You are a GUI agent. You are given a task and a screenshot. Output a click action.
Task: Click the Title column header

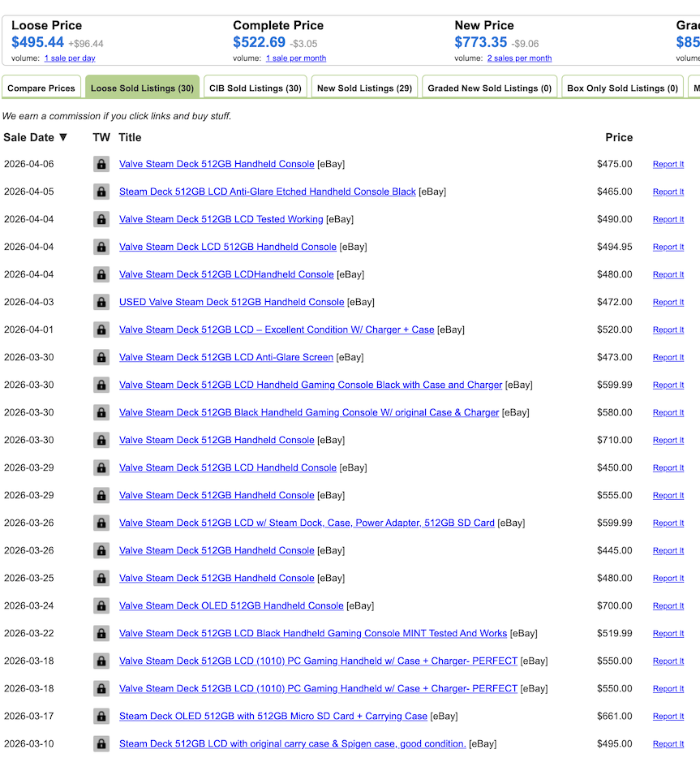[x=130, y=137]
